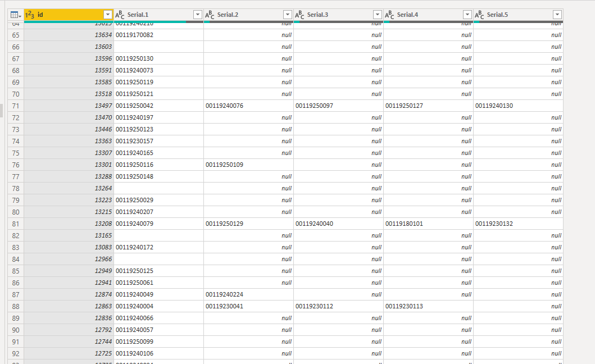This screenshot has height=364, width=595.
Task: Click Serial.4 cell 00119250127
Action: 429,106
